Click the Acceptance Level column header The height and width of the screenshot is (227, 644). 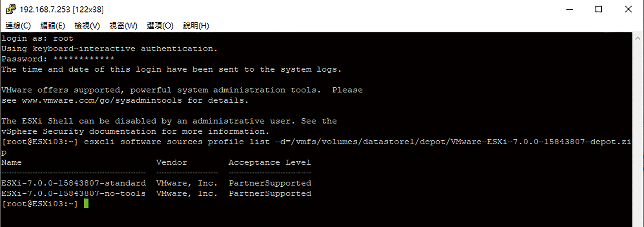click(x=270, y=162)
